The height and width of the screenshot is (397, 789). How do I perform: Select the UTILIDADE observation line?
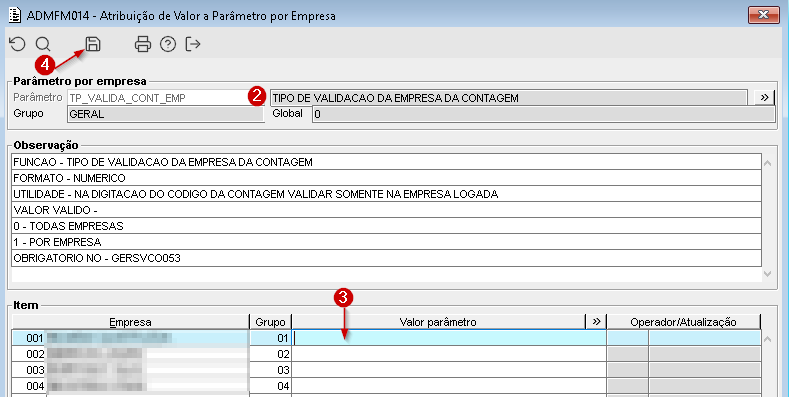(386, 194)
